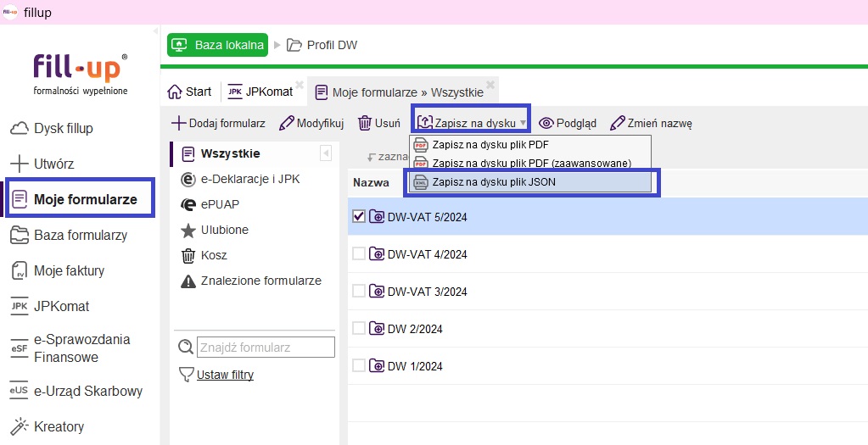
Task: Click the Baza lokalna button
Action: pos(217,45)
